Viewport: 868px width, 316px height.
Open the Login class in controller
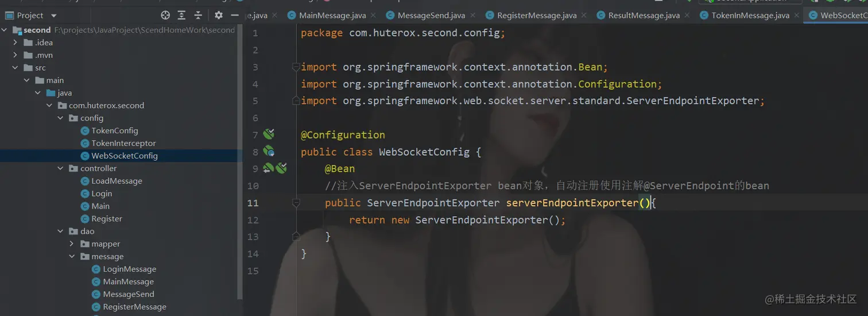(102, 194)
